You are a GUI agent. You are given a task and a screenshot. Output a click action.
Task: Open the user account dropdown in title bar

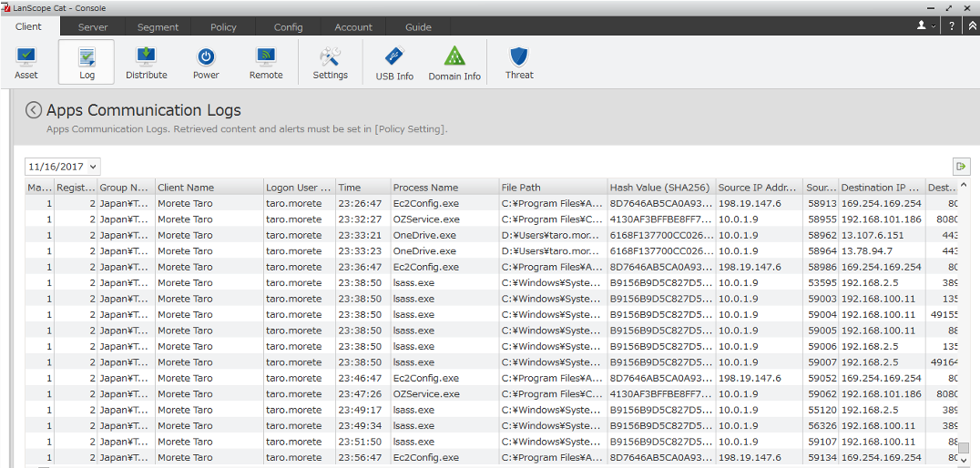[925, 26]
